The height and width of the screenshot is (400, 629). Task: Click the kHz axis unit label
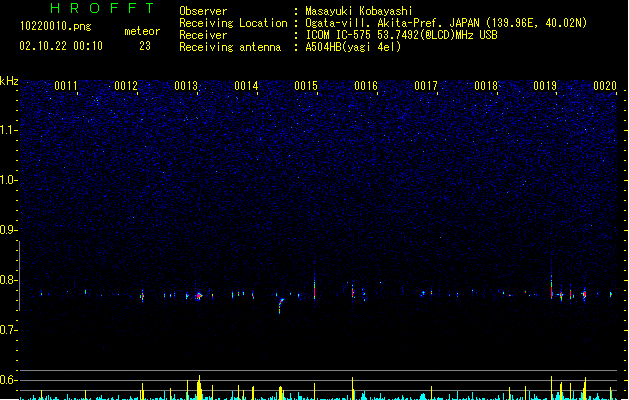tap(9, 81)
